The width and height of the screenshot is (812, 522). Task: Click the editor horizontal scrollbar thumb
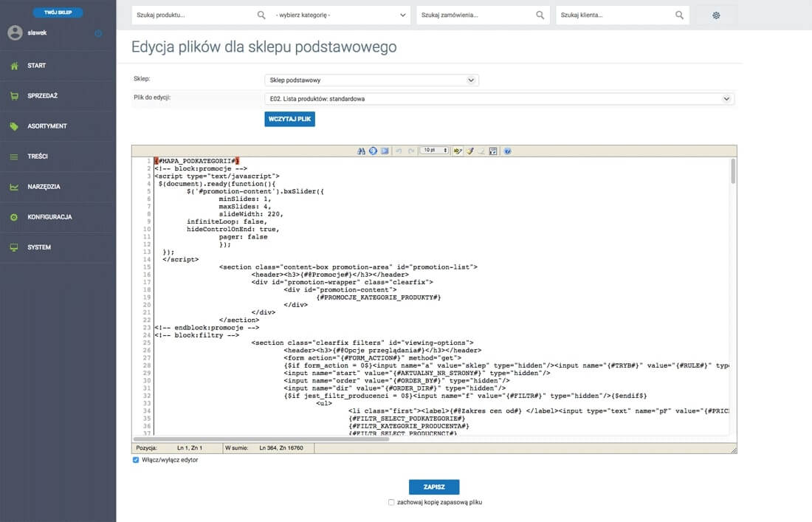click(261, 439)
